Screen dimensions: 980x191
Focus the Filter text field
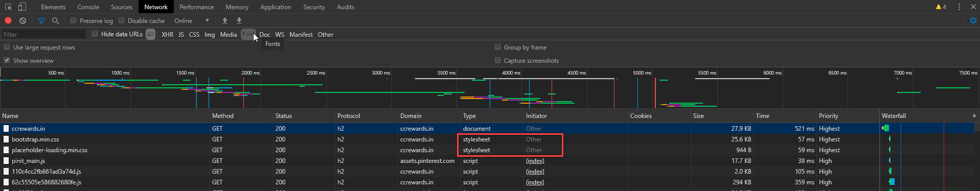pos(43,34)
